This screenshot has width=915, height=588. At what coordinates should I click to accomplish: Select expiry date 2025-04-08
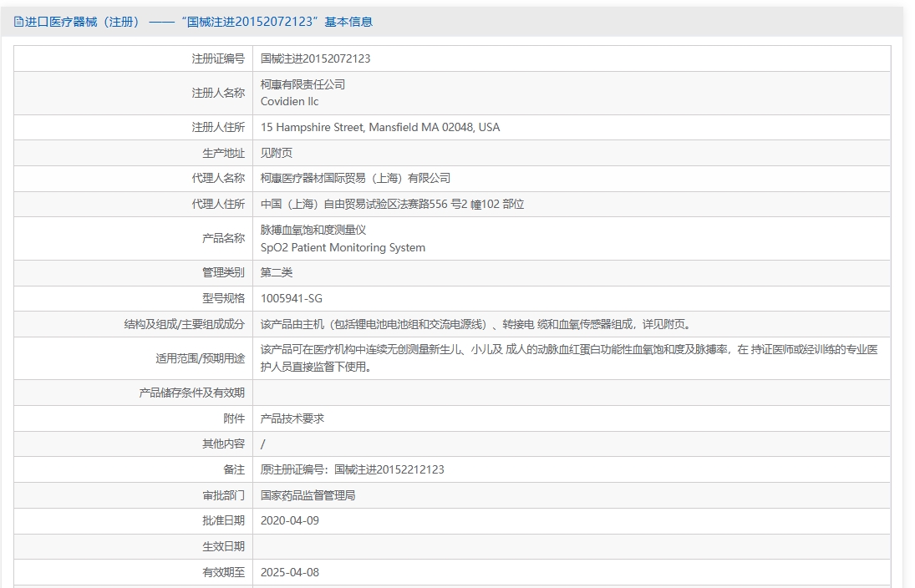point(289,573)
